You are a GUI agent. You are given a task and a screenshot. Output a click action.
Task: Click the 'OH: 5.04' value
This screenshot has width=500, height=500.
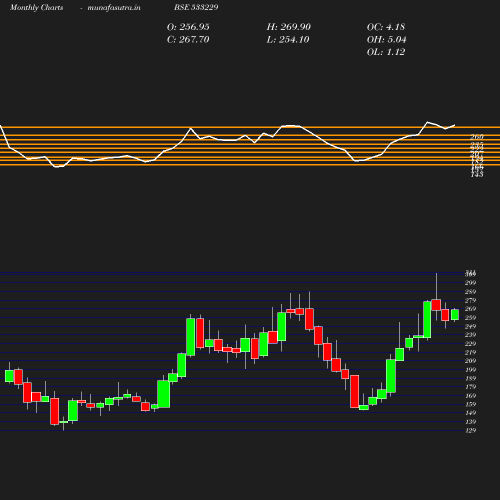(x=386, y=40)
